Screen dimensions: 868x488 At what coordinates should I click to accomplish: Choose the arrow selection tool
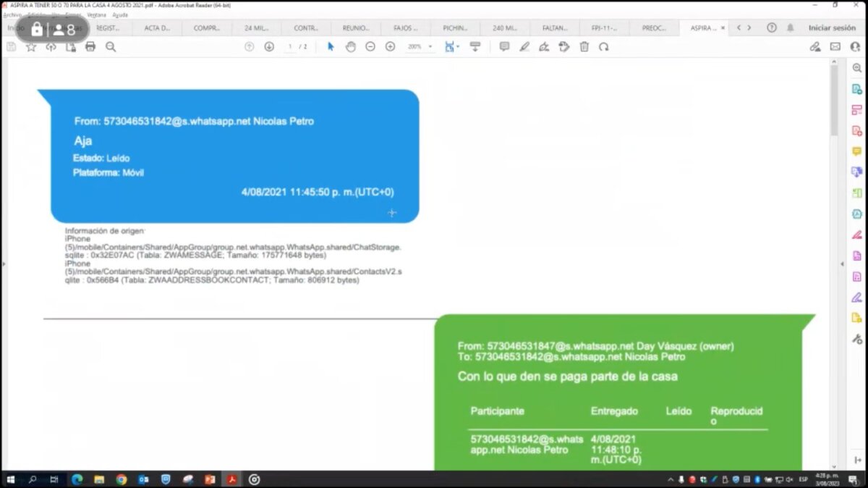click(x=331, y=46)
